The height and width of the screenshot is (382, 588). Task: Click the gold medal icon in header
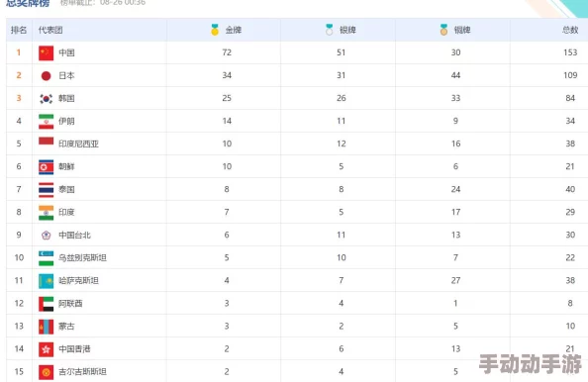[x=215, y=30]
